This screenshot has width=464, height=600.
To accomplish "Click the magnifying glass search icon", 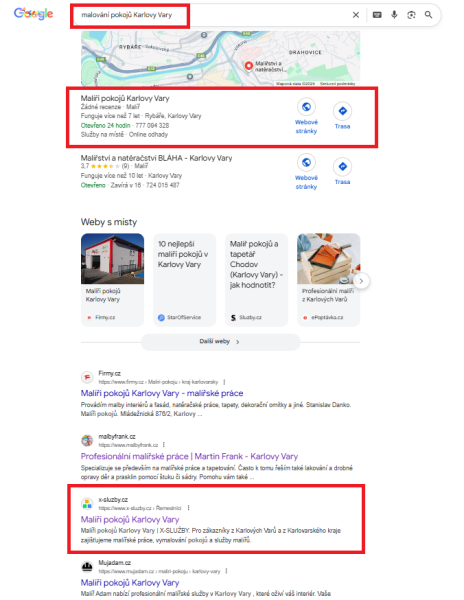I will coord(428,15).
